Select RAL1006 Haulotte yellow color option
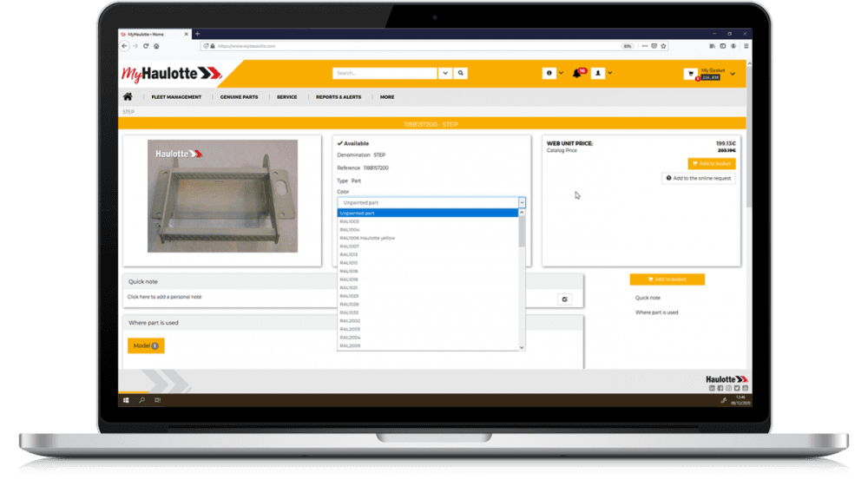This screenshot has width=868, height=493. 367,238
